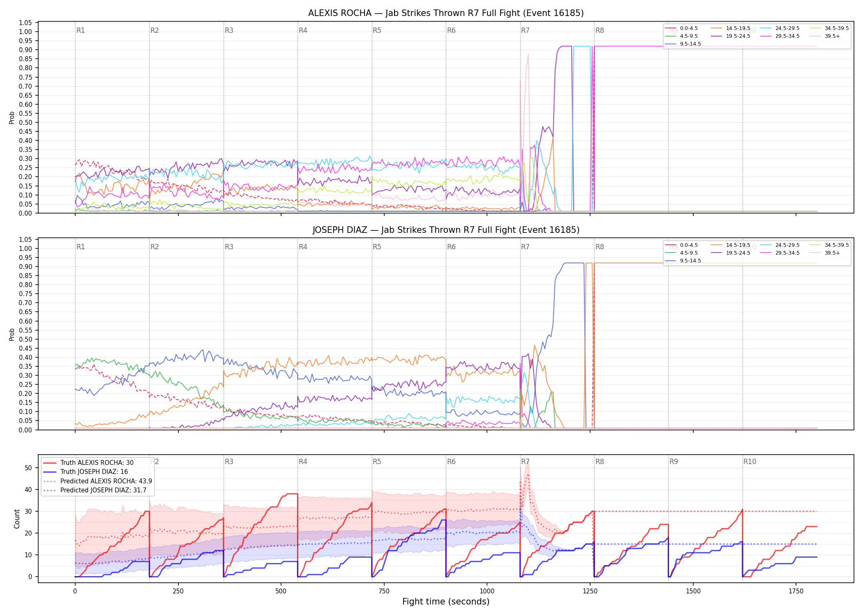Select 39.5+ legend entry in JOSEPH DIAZ chart
The height and width of the screenshot is (616, 863).
pyautogui.click(x=825, y=253)
